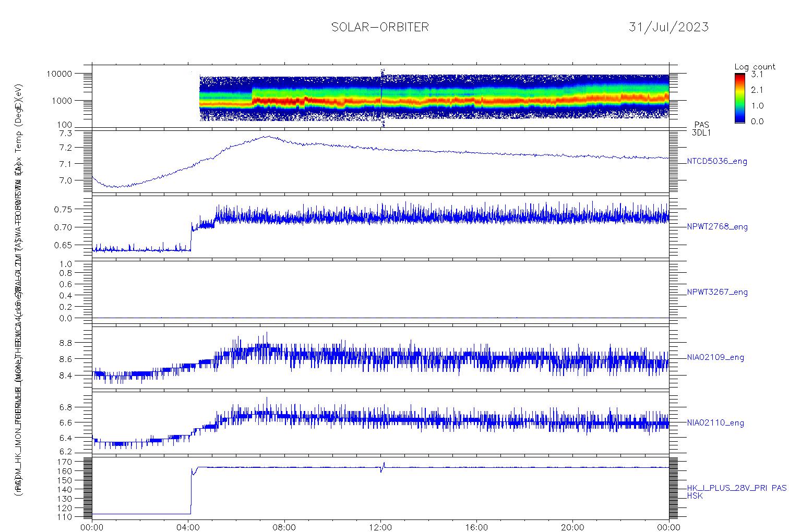Click the 00:00 start time tick label

(92, 527)
